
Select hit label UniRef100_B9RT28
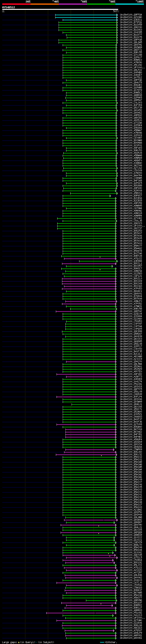point(131,256)
